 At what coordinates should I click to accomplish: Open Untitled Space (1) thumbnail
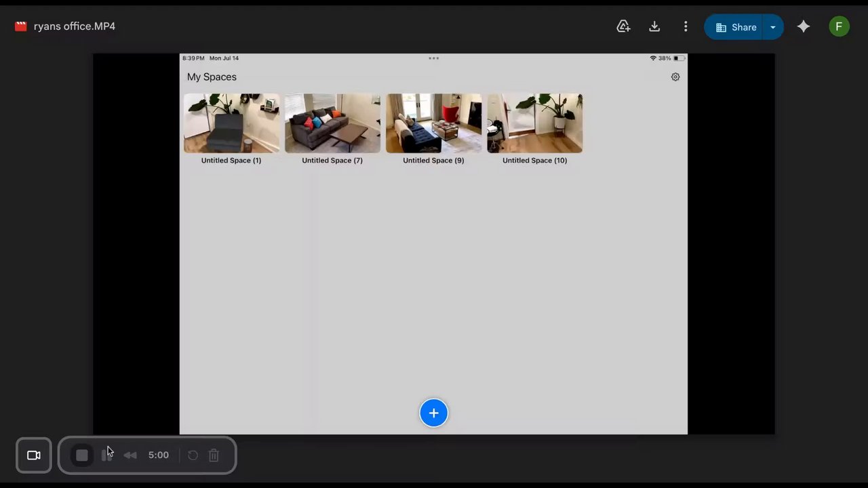[231, 123]
